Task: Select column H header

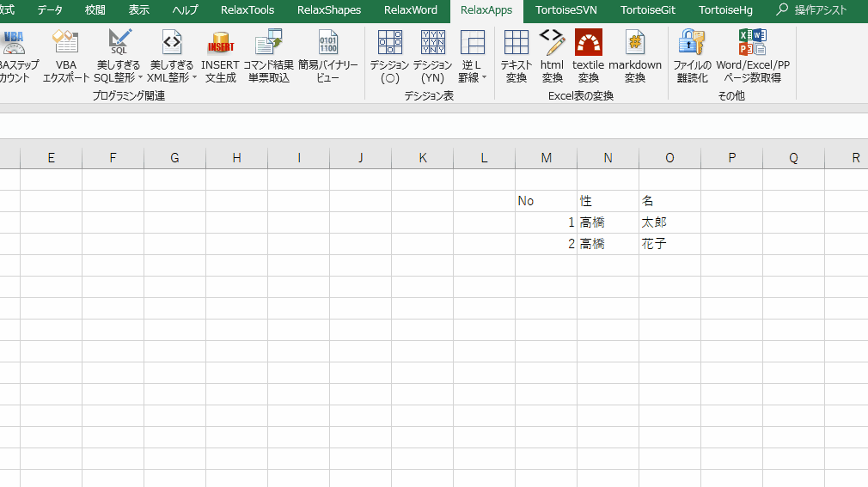Action: (237, 158)
